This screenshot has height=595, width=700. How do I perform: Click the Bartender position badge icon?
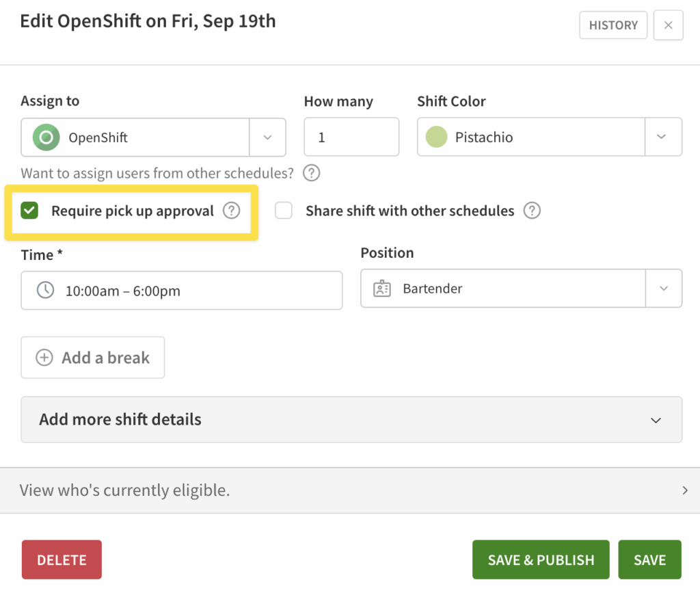pyautogui.click(x=382, y=289)
